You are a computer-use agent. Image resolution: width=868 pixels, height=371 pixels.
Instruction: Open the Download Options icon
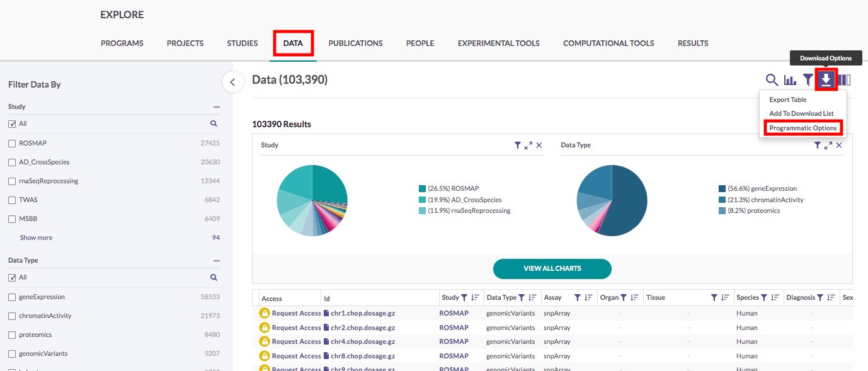click(x=826, y=80)
